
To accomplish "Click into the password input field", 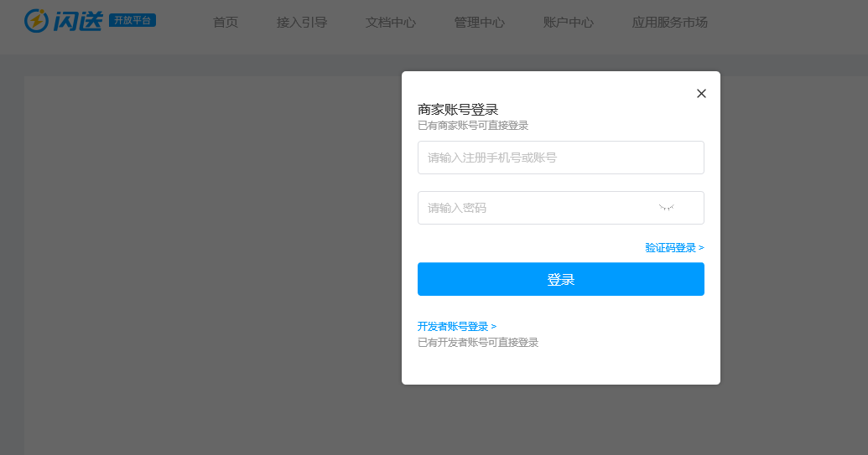I will pyautogui.click(x=537, y=208).
